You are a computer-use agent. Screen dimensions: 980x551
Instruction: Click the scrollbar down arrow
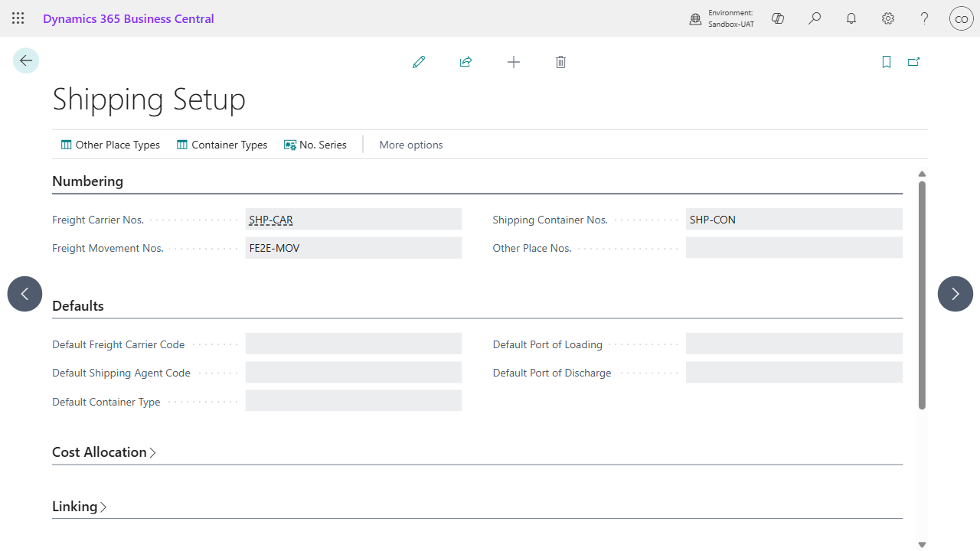922,544
